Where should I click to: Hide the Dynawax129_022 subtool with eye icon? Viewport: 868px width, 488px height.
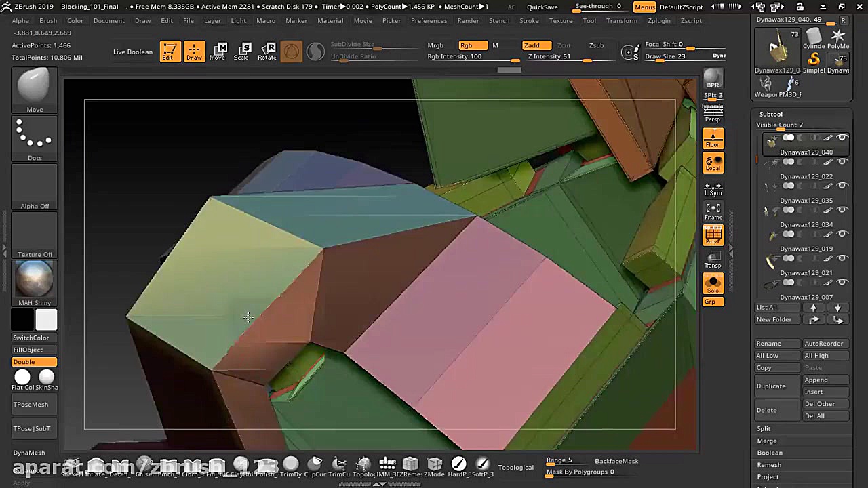842,162
